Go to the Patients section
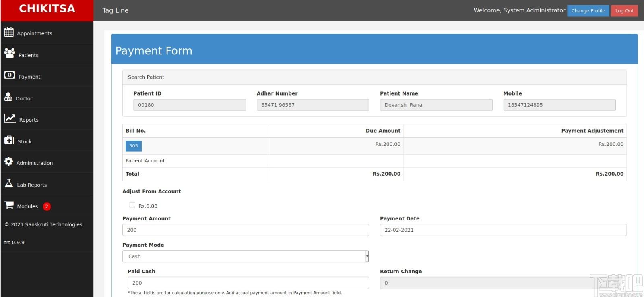Viewport: 644px width, 297px height. [47, 54]
